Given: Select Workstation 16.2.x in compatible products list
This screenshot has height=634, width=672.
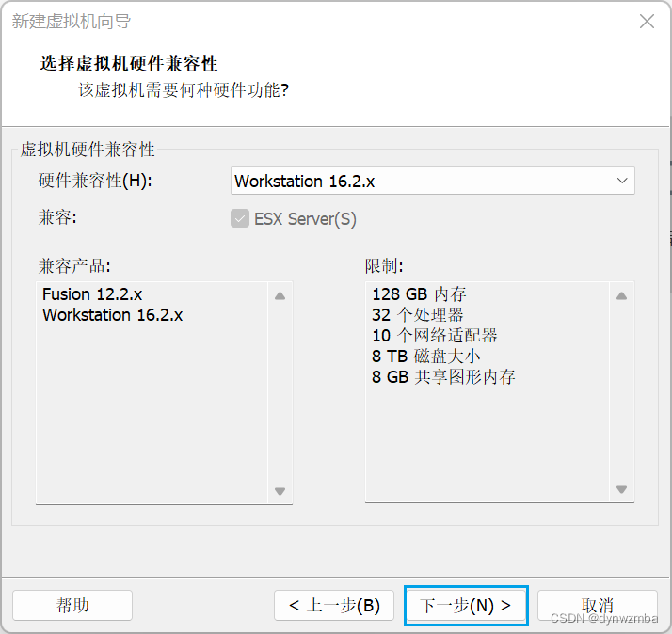Looking at the screenshot, I should point(112,315).
